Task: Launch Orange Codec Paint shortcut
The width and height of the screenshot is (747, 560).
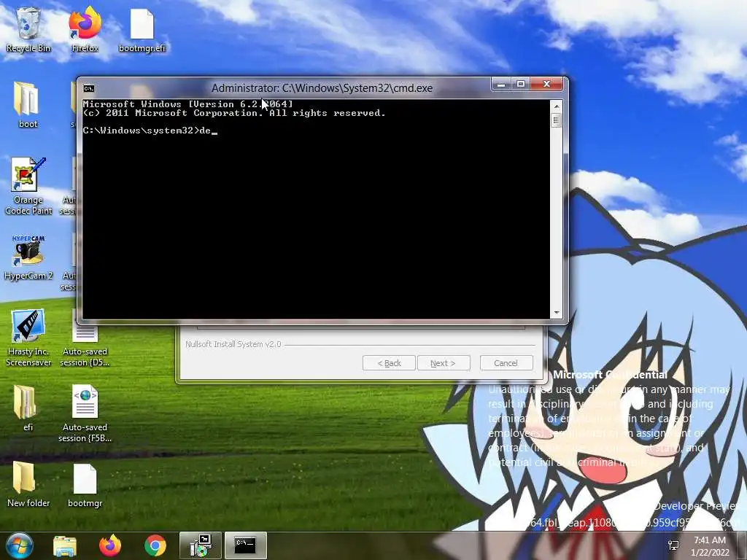Action: pos(28,186)
